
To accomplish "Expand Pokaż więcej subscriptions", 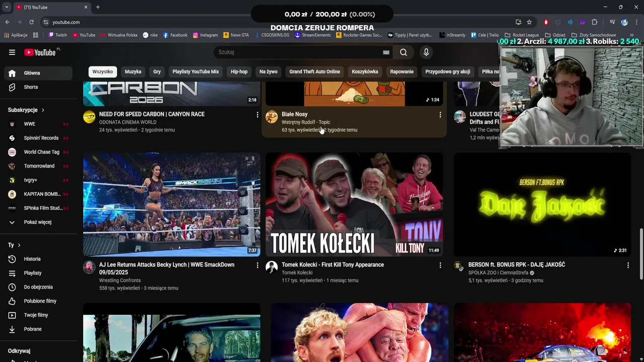I will pos(38,222).
